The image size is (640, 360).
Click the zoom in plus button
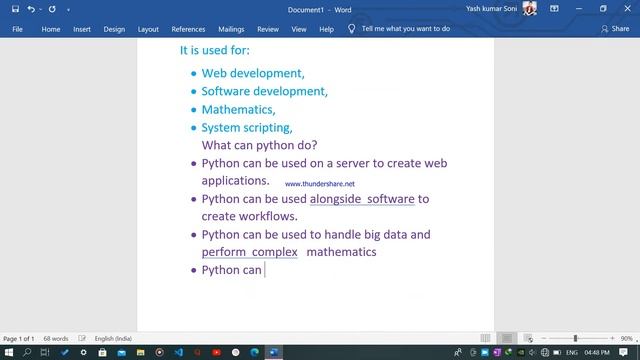612,338
